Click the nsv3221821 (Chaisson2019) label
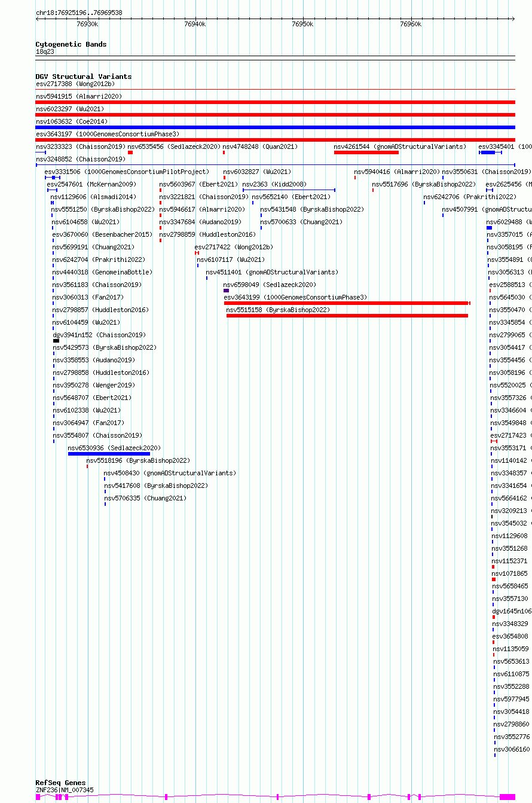Image resolution: width=532 pixels, height=803 pixels. point(204,197)
